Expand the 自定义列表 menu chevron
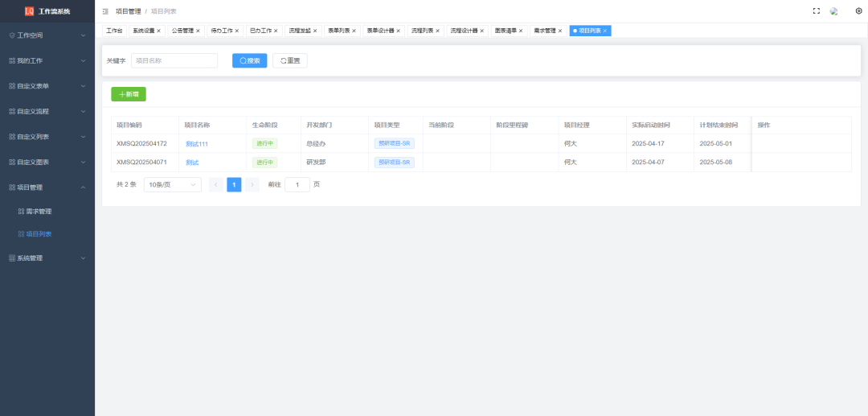Screen dimensions: 868x416 (83, 137)
